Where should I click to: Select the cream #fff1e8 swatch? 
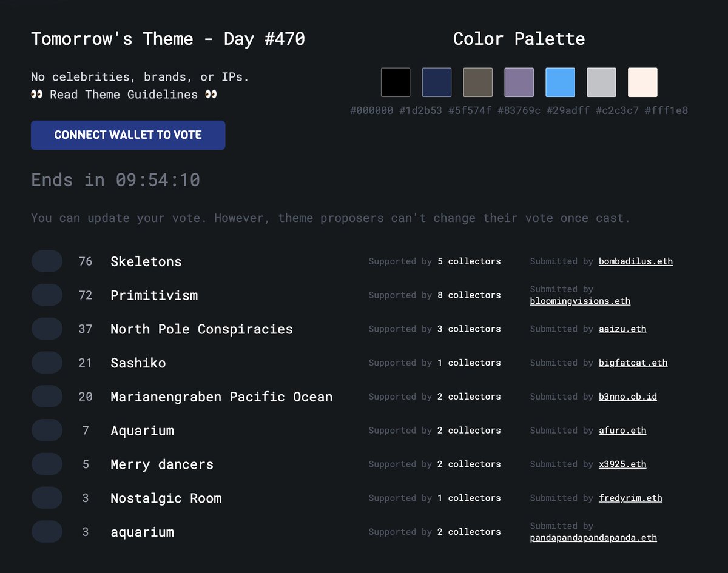pos(643,82)
